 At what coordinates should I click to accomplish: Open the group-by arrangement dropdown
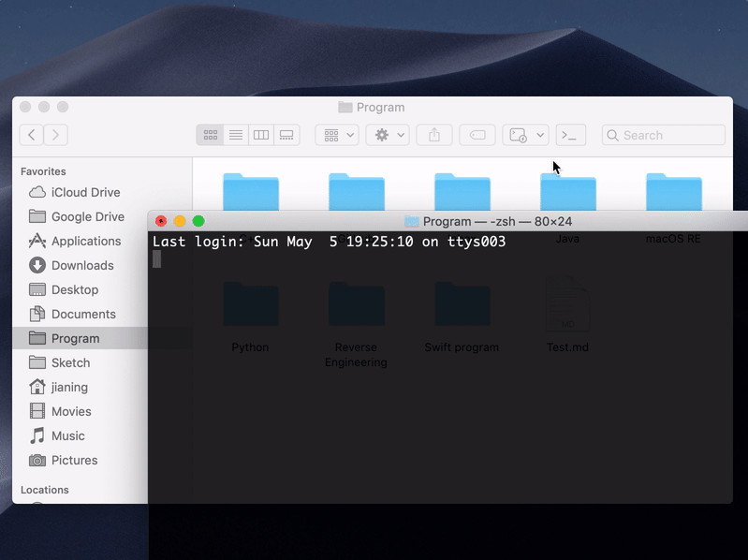[x=337, y=135]
